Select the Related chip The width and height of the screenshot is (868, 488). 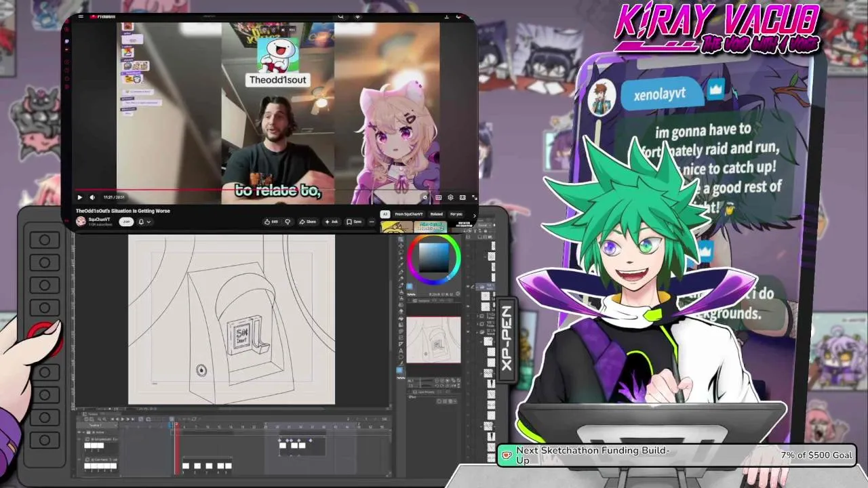(x=436, y=214)
